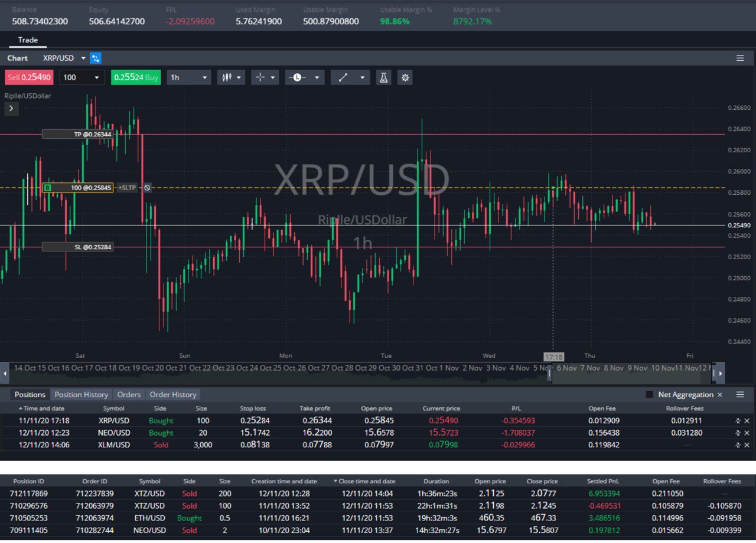This screenshot has width=756, height=543.
Task: Open the Positions panel hamburger menu
Action: (740, 394)
